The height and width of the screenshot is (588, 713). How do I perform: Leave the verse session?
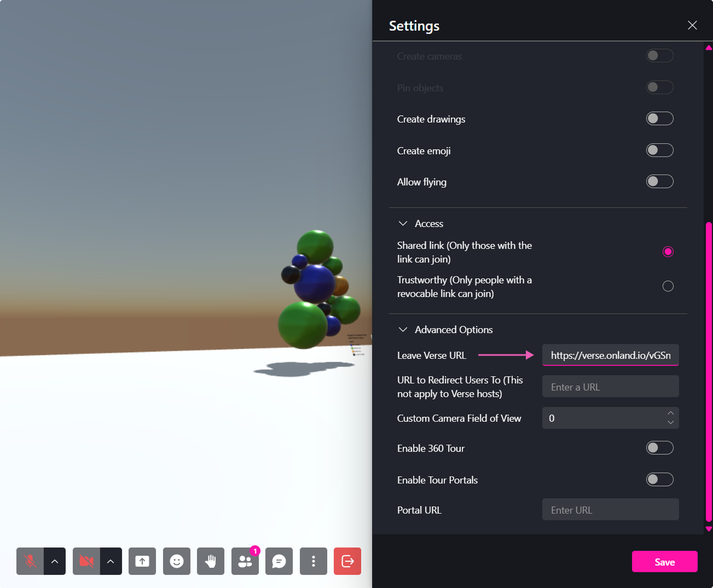[x=347, y=561]
